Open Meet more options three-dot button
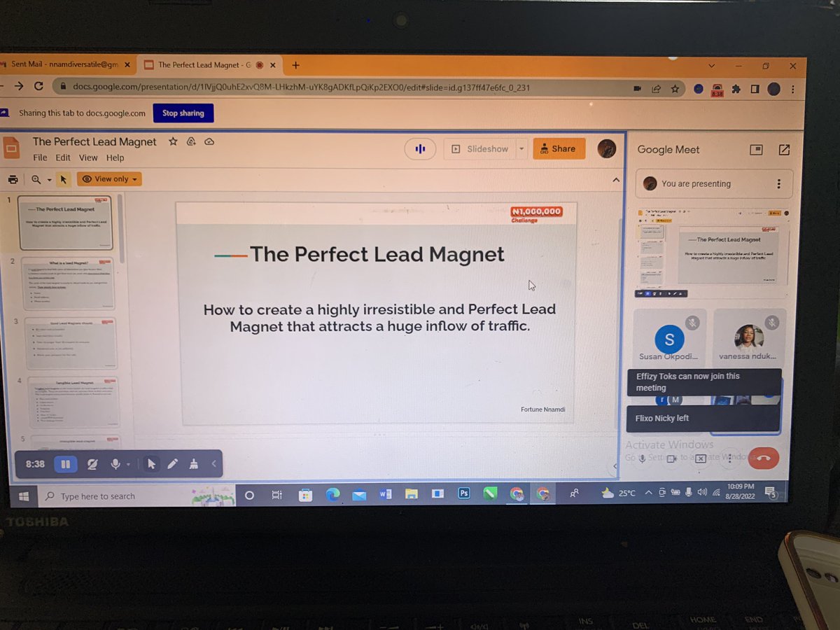 coord(730,458)
